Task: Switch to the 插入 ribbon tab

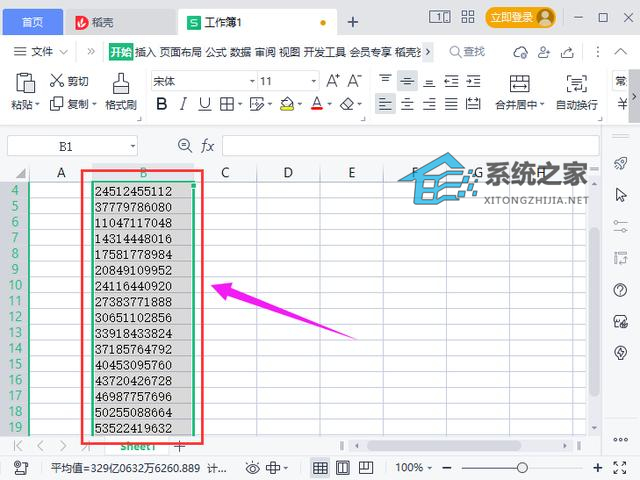Action: point(146,52)
